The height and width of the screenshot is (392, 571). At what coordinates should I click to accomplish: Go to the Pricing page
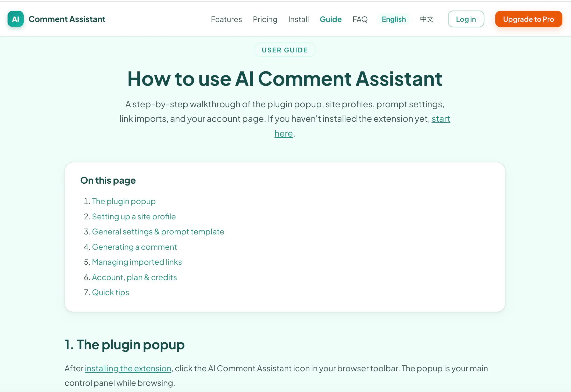tap(265, 19)
